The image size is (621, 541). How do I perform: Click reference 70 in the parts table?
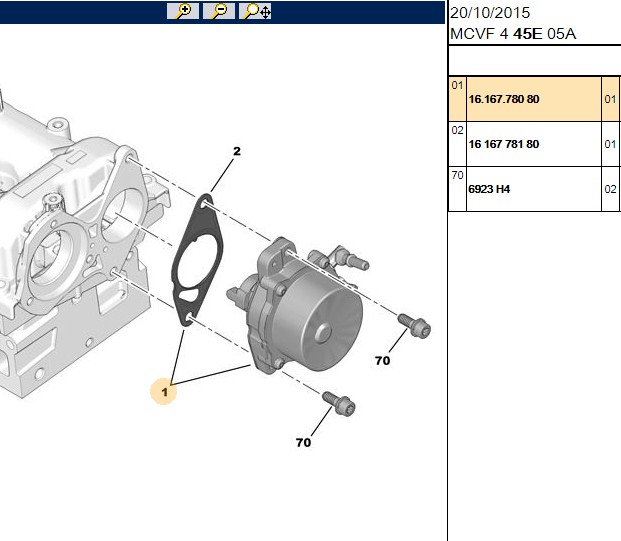tap(457, 175)
